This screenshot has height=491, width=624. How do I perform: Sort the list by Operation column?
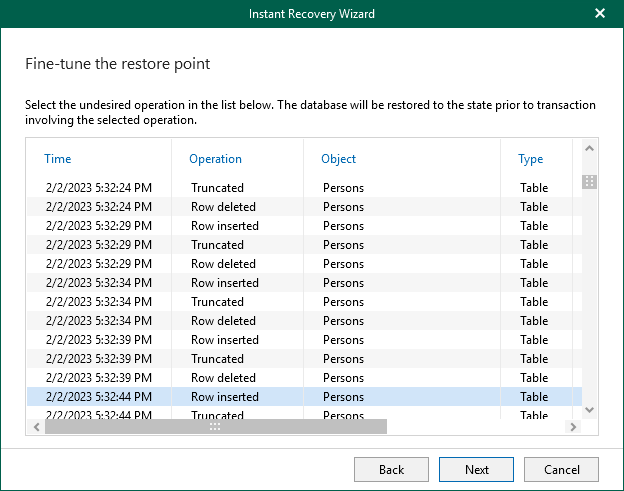[x=216, y=159]
